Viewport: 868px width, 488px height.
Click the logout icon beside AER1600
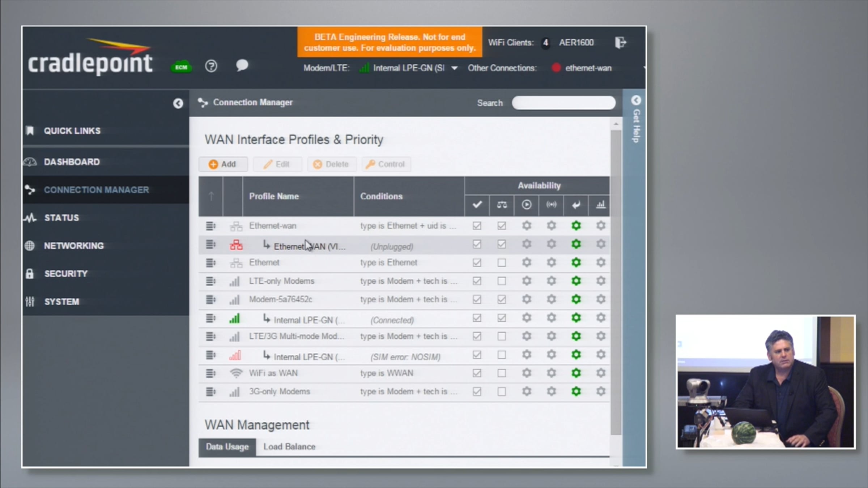(621, 43)
